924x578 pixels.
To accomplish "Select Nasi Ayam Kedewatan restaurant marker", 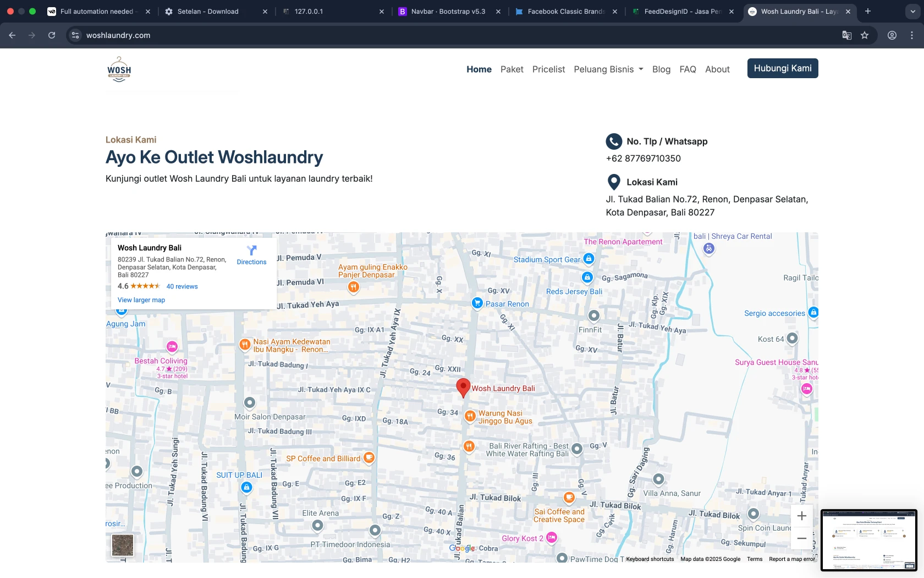I will tap(245, 345).
